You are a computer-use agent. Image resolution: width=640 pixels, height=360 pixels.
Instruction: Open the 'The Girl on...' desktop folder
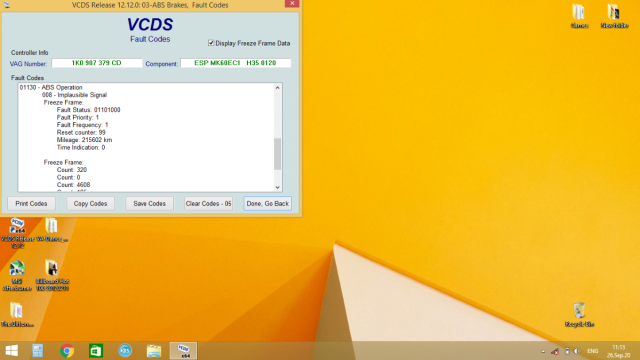click(17, 315)
